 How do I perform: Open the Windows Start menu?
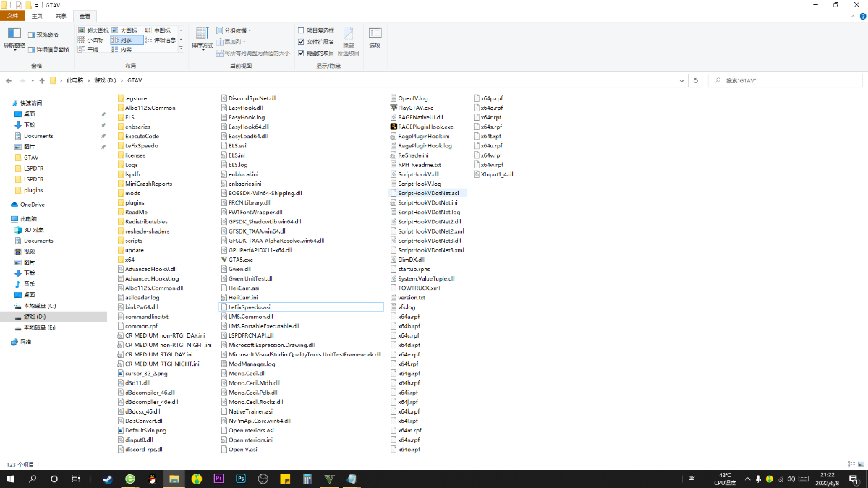point(11,479)
